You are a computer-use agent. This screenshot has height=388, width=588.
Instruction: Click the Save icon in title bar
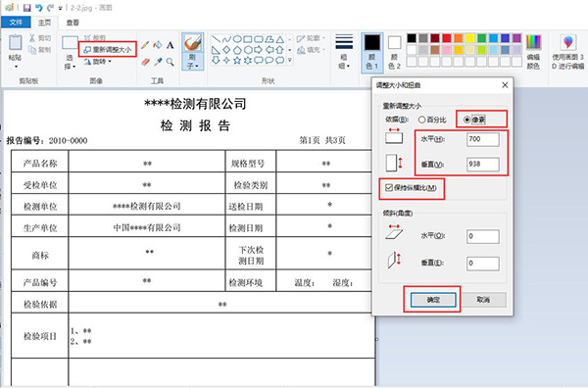click(x=26, y=8)
